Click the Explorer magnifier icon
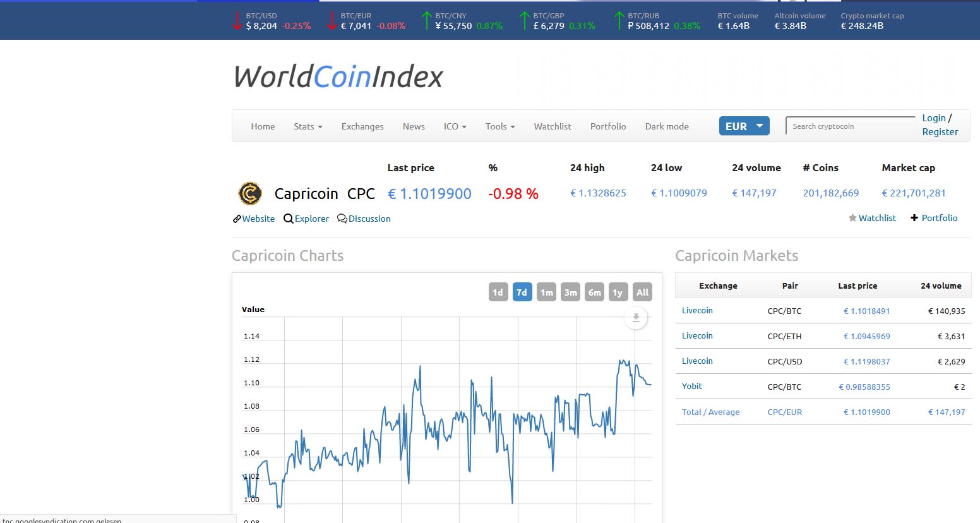The width and height of the screenshot is (980, 523). click(x=289, y=219)
